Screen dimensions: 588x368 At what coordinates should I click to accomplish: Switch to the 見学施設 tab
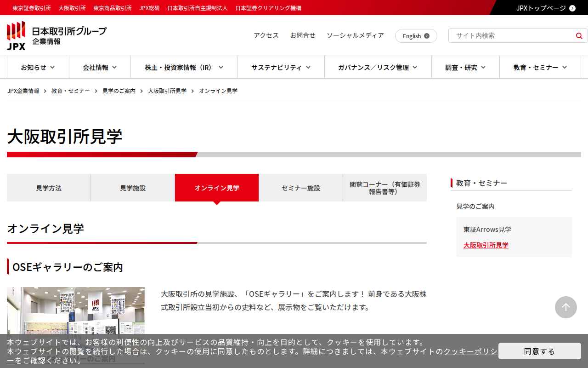(x=133, y=188)
